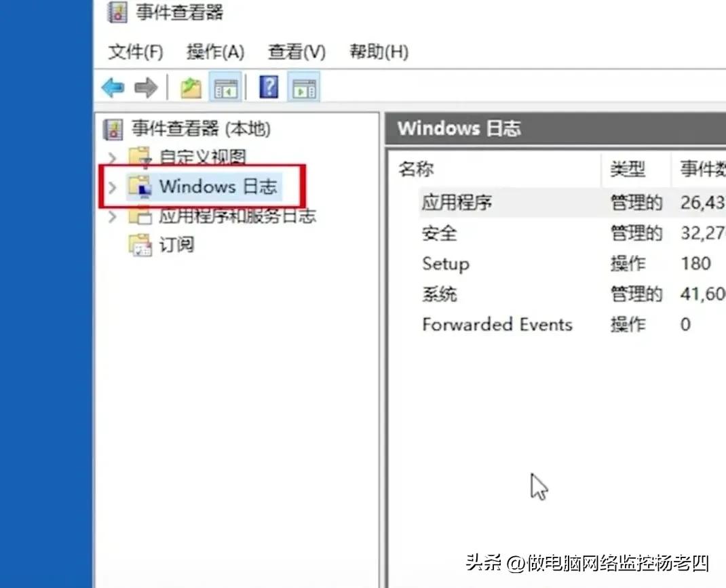Open the 文件(F) menu
The height and width of the screenshot is (588, 726).
pyautogui.click(x=136, y=52)
